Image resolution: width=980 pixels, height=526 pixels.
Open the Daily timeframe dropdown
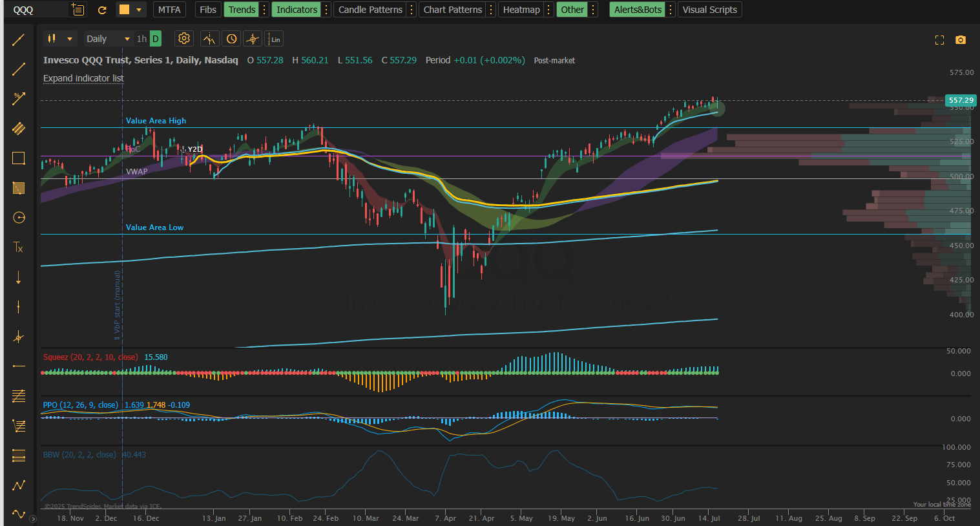point(108,39)
